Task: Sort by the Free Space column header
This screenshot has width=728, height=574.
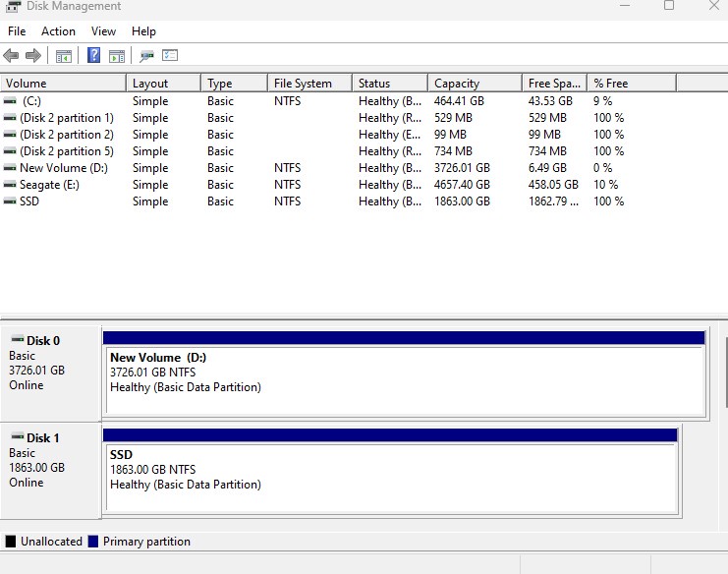Action: (554, 84)
